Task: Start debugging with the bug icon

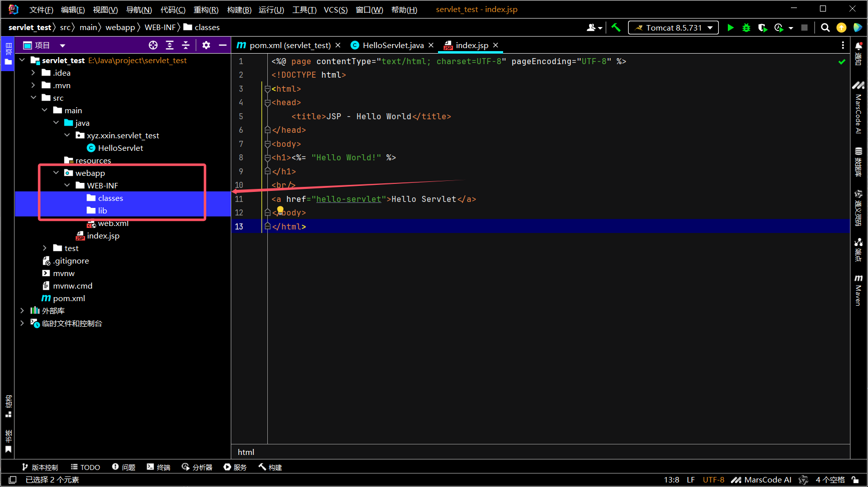Action: click(x=746, y=28)
